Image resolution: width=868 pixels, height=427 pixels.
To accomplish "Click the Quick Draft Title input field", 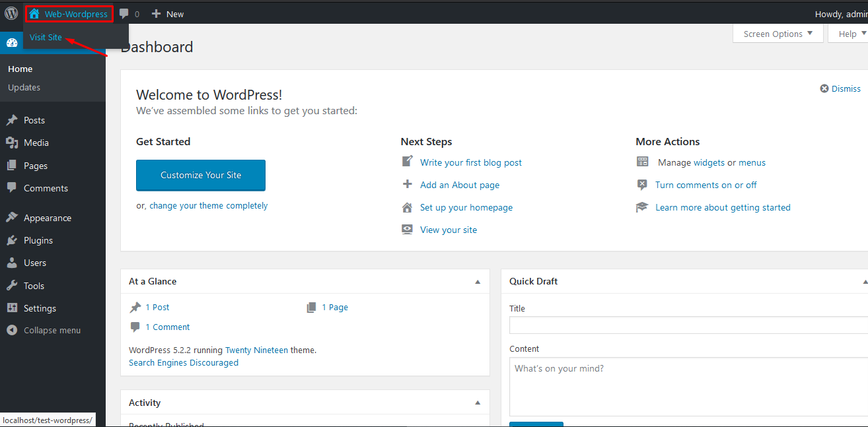I will (x=687, y=325).
